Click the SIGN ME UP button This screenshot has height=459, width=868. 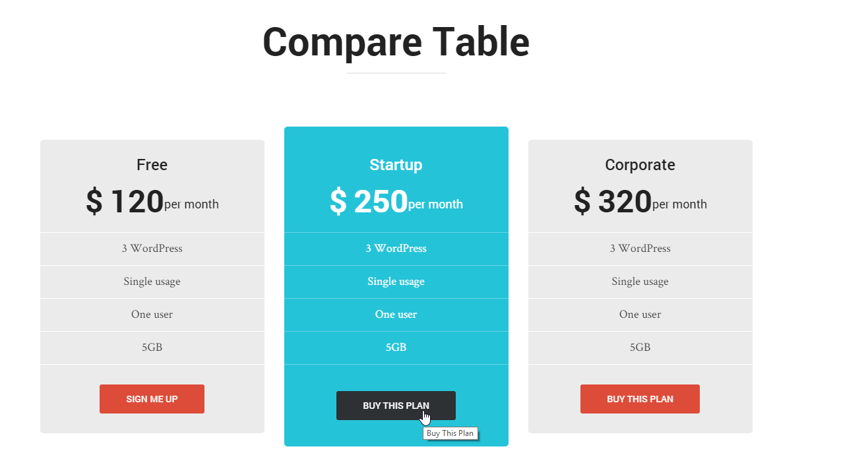[152, 399]
